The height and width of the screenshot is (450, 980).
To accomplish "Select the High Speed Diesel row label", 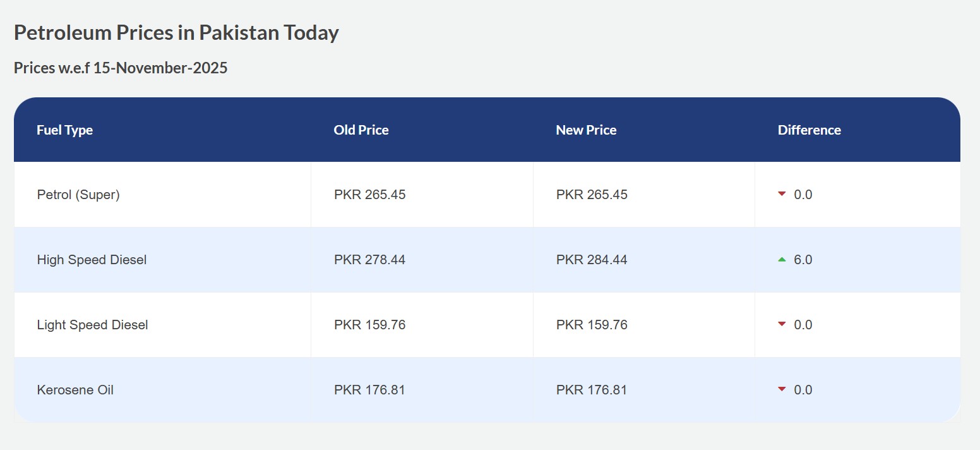I will (x=92, y=260).
